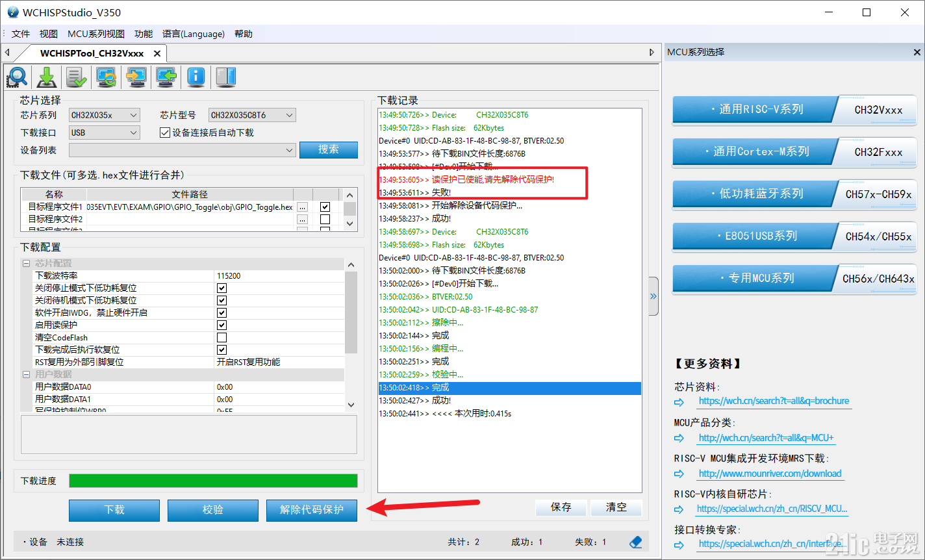Select 低功耗蓝牙系列 CH57x-CH59x button
The image size is (925, 560).
click(794, 194)
